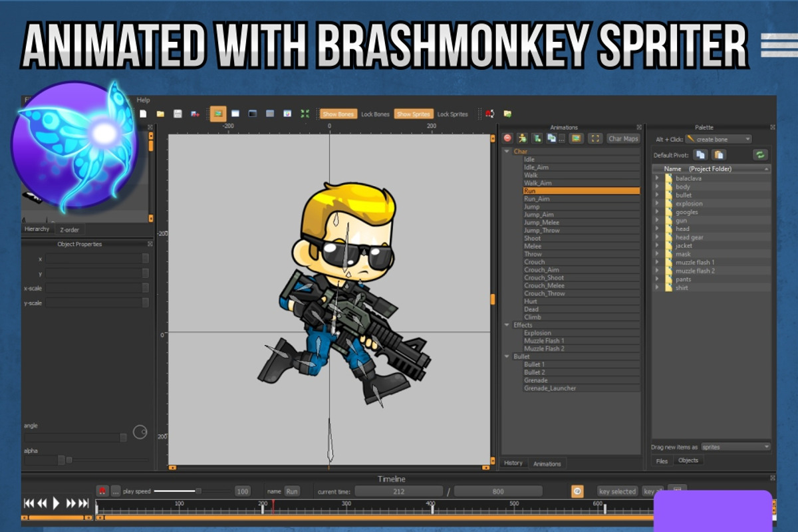Expand the explosion folder in palette
The height and width of the screenshot is (532, 798).
657,203
